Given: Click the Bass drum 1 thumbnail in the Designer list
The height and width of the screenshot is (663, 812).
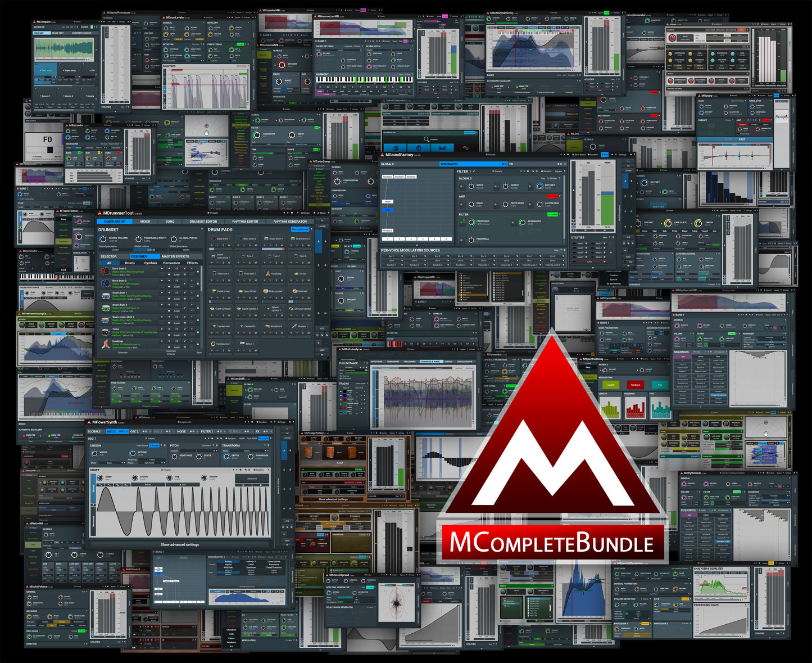Looking at the screenshot, I should (x=106, y=271).
